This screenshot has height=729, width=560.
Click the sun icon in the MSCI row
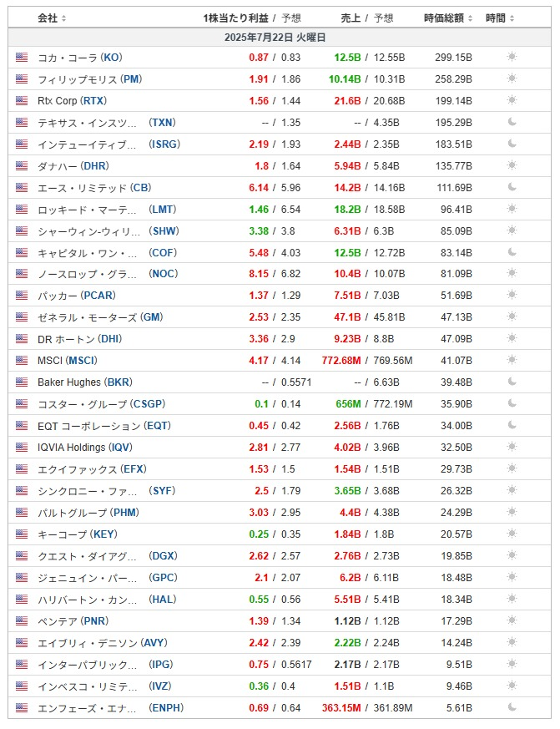pos(512,359)
